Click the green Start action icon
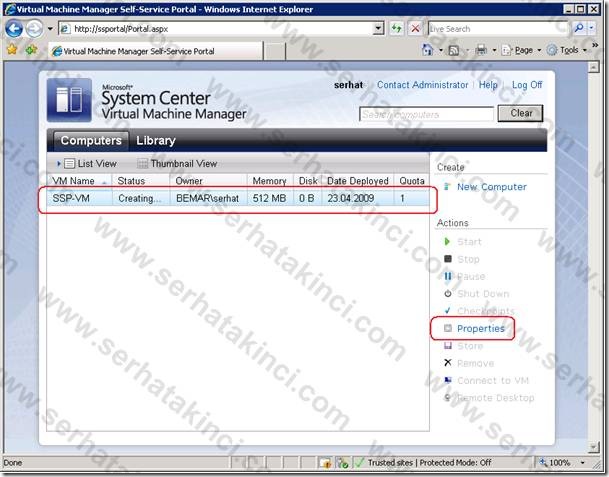609x477 pixels. 447,242
